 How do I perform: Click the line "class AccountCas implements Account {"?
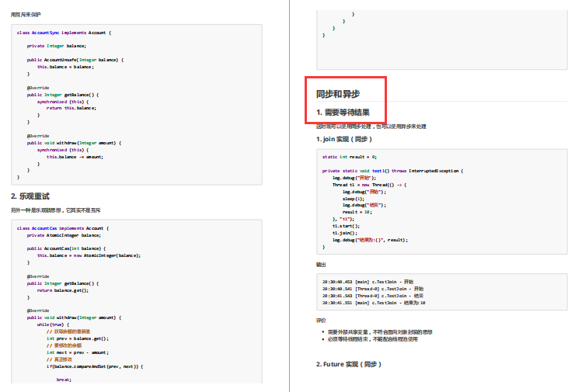(63, 228)
